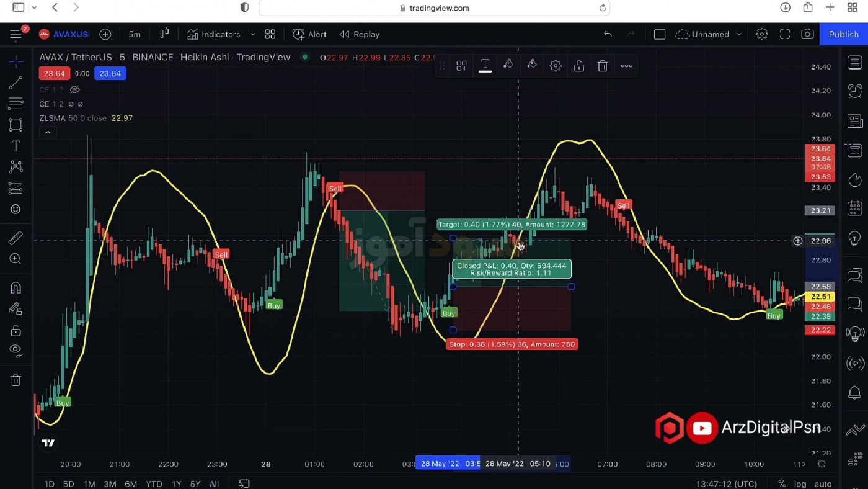Open the Hotlists flame panel
868x489 pixels.
coord(855,180)
